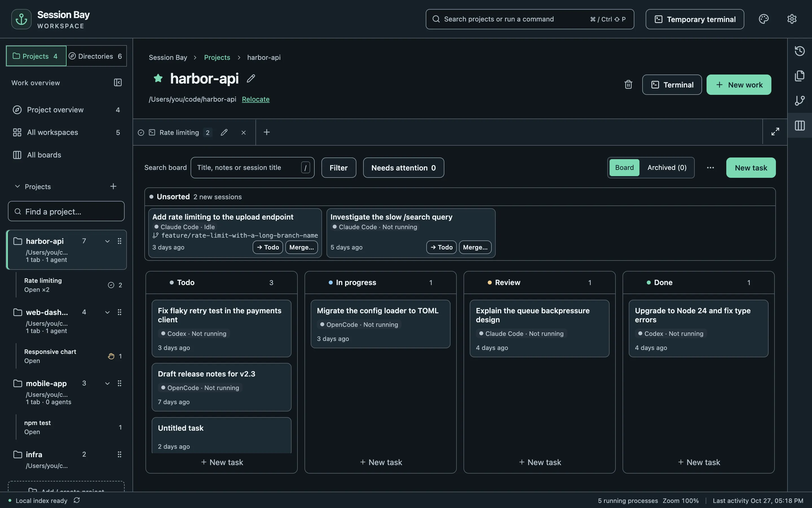Image resolution: width=812 pixels, height=508 pixels.
Task: Open the Temporary terminal button
Action: pyautogui.click(x=694, y=19)
